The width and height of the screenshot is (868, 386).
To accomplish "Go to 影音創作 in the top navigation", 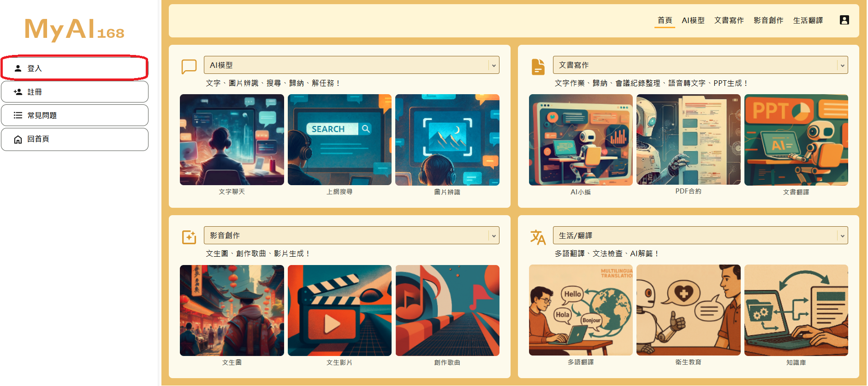I will coord(768,20).
